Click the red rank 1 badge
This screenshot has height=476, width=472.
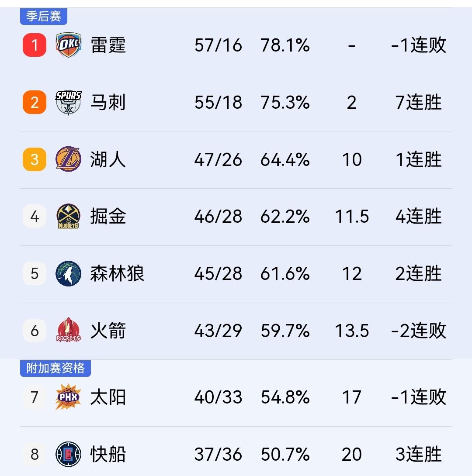tap(34, 45)
